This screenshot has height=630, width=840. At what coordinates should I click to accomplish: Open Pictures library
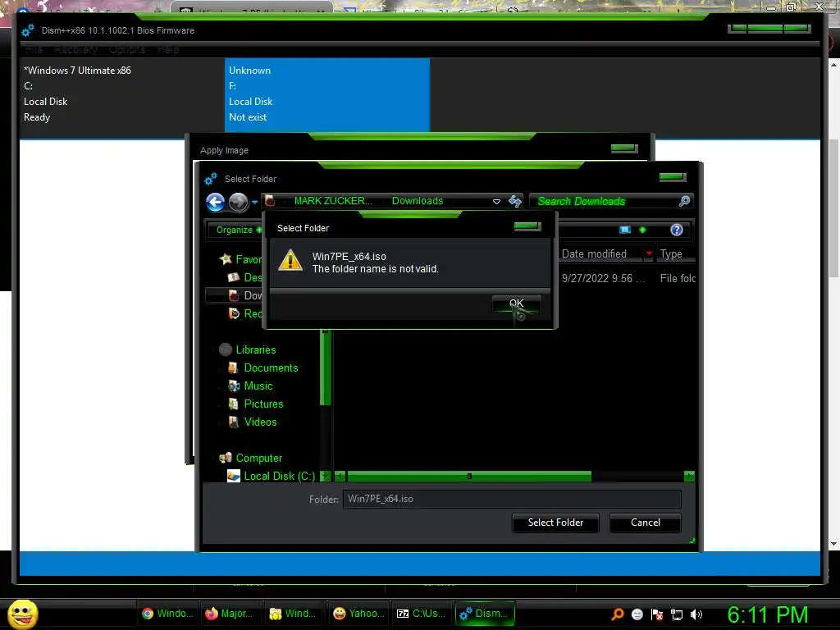click(x=256, y=404)
